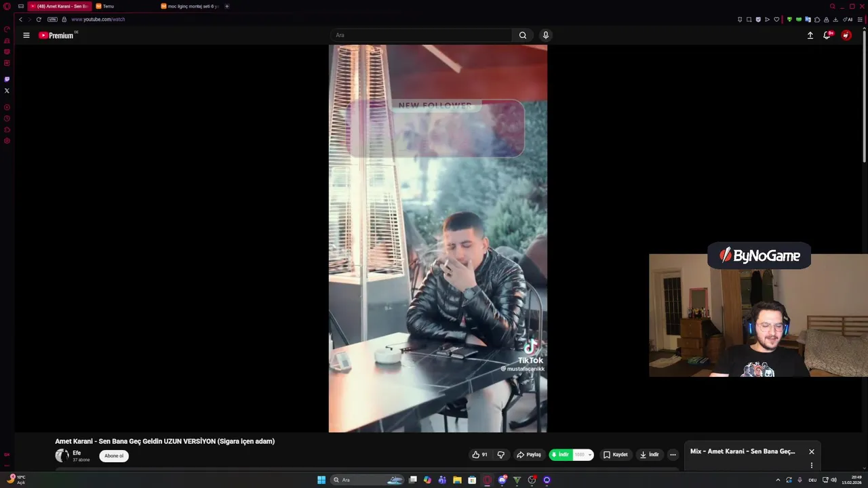The image size is (868, 488).
Task: Add page to bookmarks with heart icon
Action: coord(776,20)
